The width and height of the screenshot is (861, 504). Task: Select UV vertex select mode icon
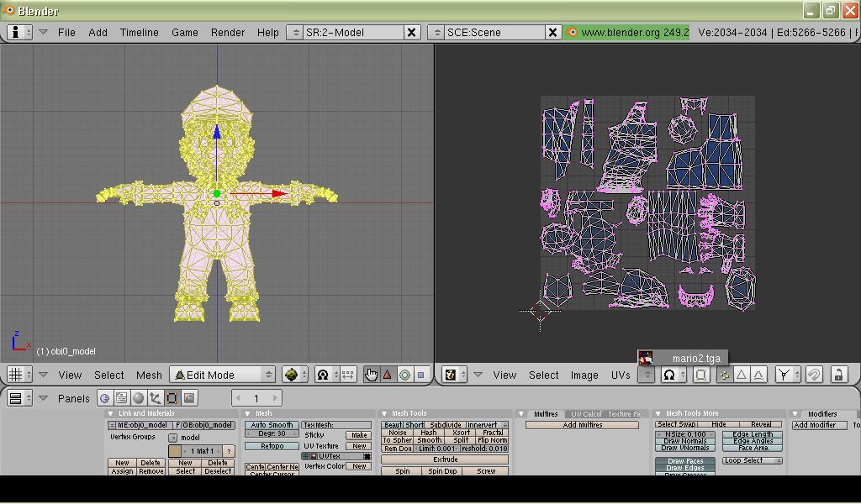(x=724, y=375)
